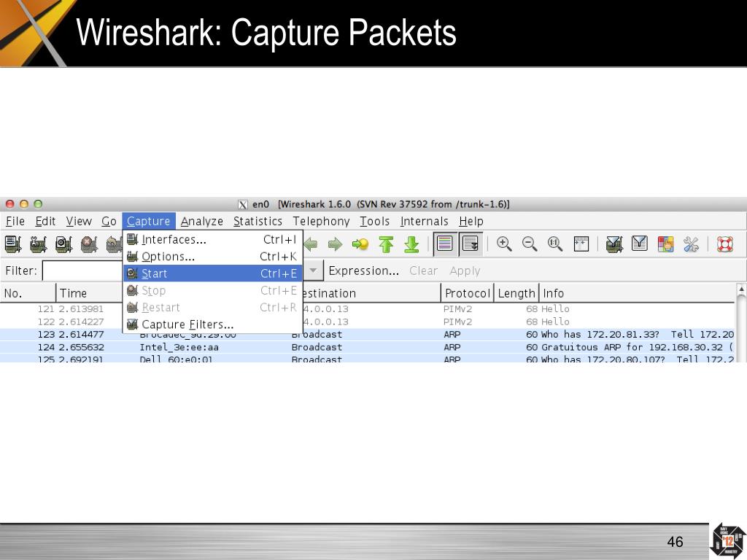The height and width of the screenshot is (560, 747).
Task: Close the open Capture menu
Action: (149, 222)
